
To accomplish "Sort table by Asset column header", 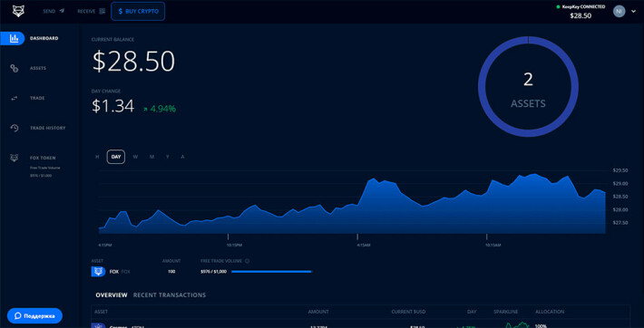I will (101, 312).
